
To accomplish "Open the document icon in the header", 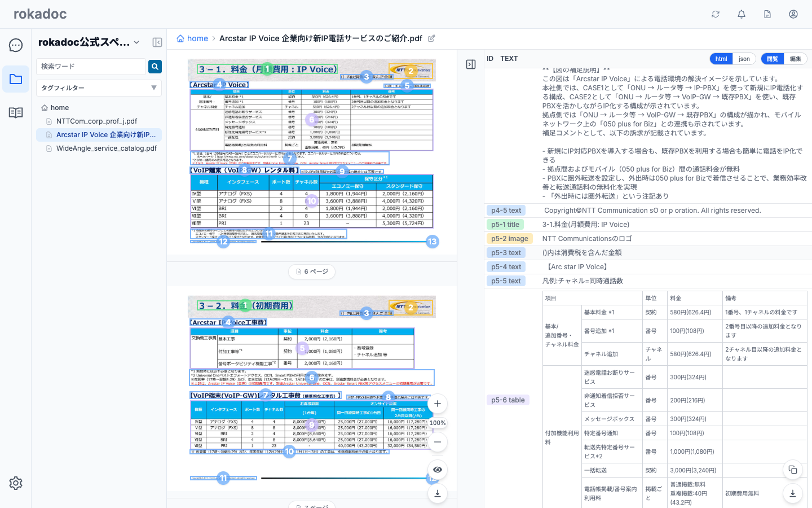I will point(767,14).
